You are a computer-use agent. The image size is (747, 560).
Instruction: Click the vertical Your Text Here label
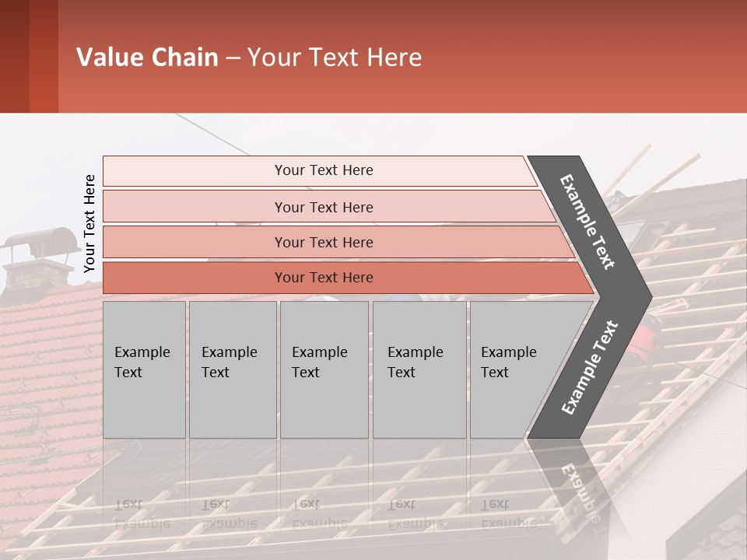[x=89, y=223]
